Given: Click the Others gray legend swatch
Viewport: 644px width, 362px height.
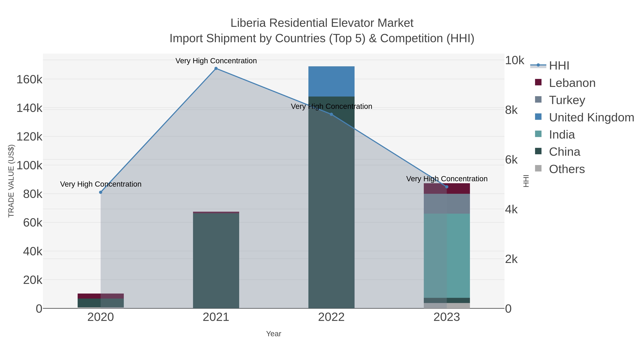Looking at the screenshot, I should click(x=538, y=168).
